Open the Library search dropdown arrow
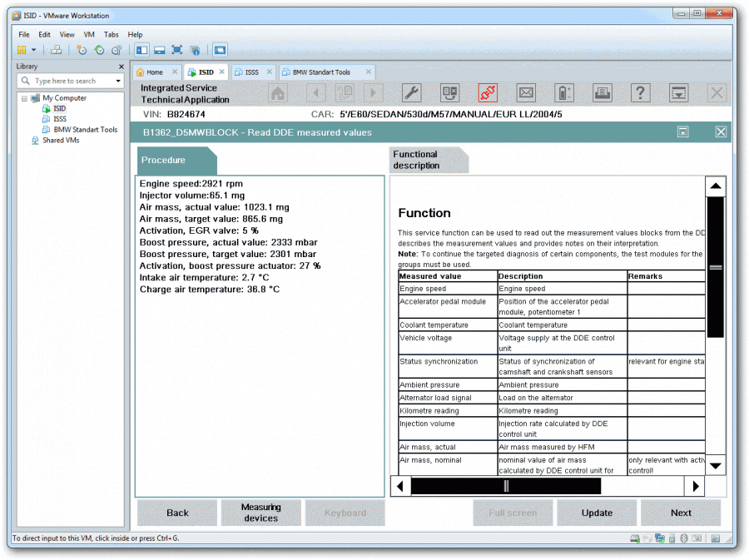This screenshot has height=560, width=749. [x=118, y=81]
